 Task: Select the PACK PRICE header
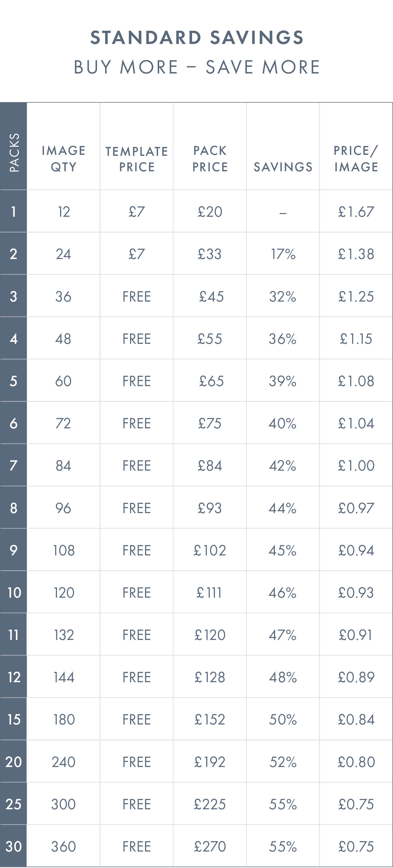(210, 158)
